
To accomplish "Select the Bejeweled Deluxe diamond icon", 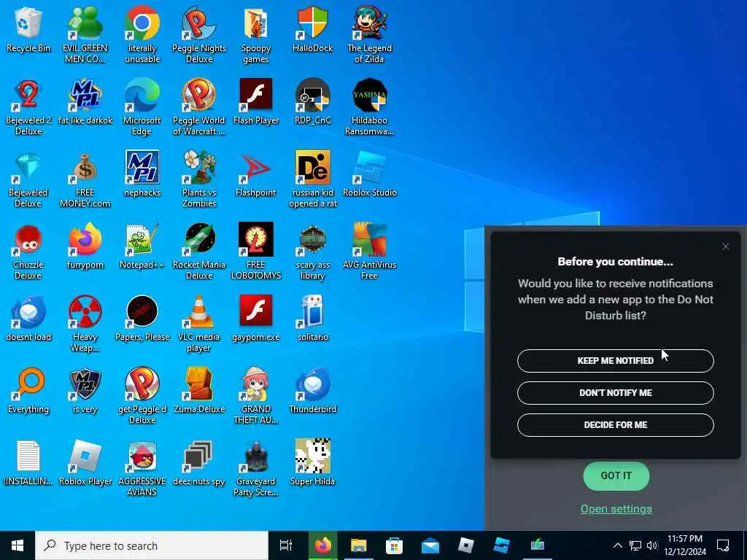I will click(x=28, y=167).
